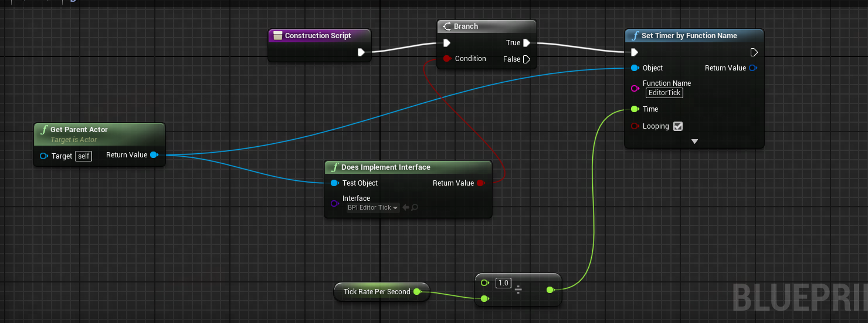Image resolution: width=868 pixels, height=323 pixels.
Task: Edit the EditorTick function name field
Action: tap(664, 93)
